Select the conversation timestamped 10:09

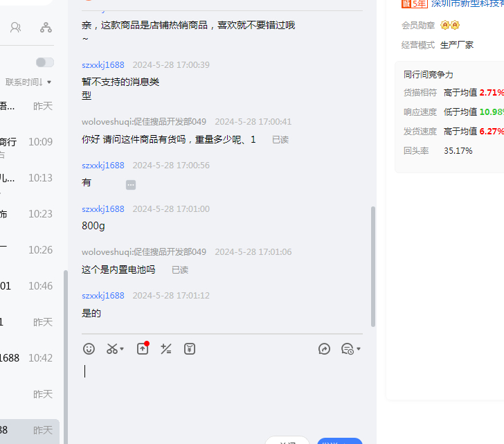pos(28,142)
